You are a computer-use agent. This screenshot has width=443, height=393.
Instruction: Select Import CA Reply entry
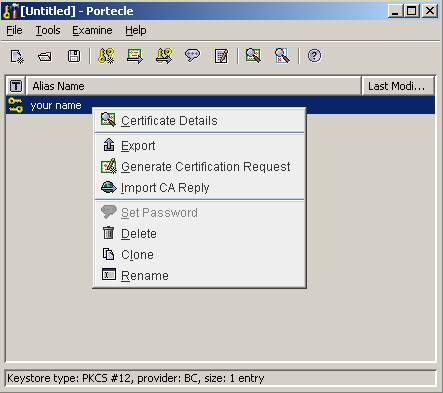tap(199, 188)
